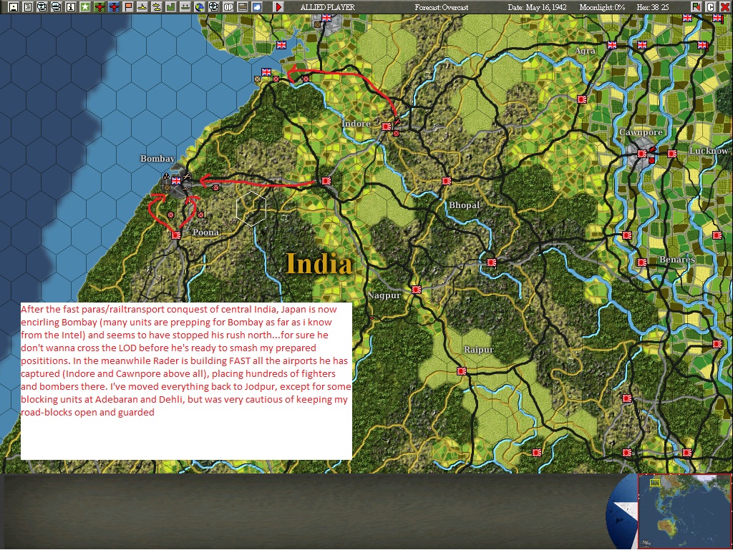
Task: Click the 'Bombay' city label
Action: pos(157,158)
